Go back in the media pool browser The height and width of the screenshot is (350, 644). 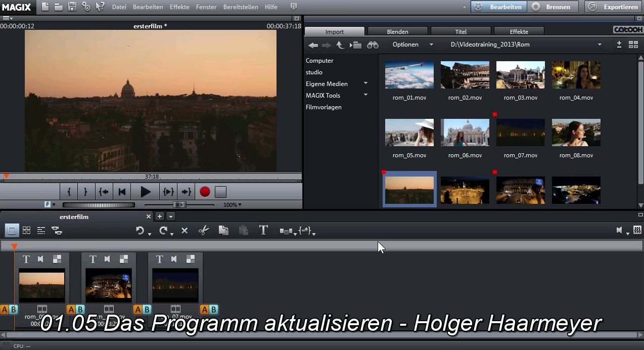(x=313, y=45)
